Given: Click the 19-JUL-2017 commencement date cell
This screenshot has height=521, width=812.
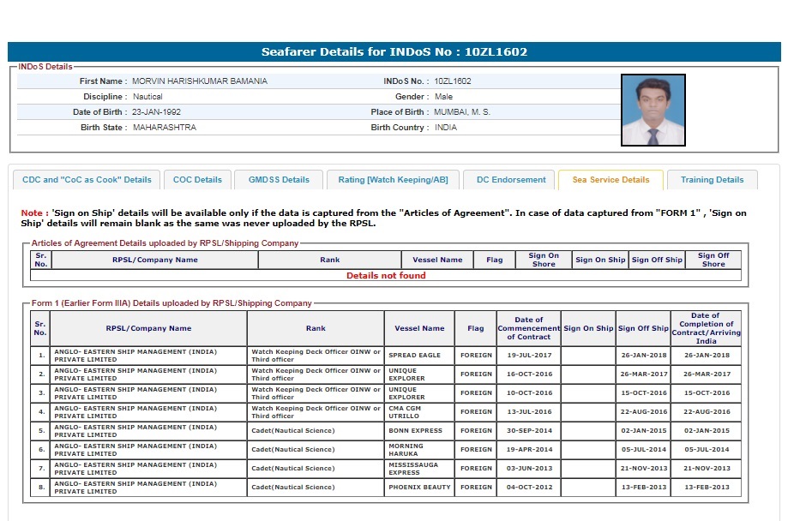Looking at the screenshot, I should (x=529, y=356).
